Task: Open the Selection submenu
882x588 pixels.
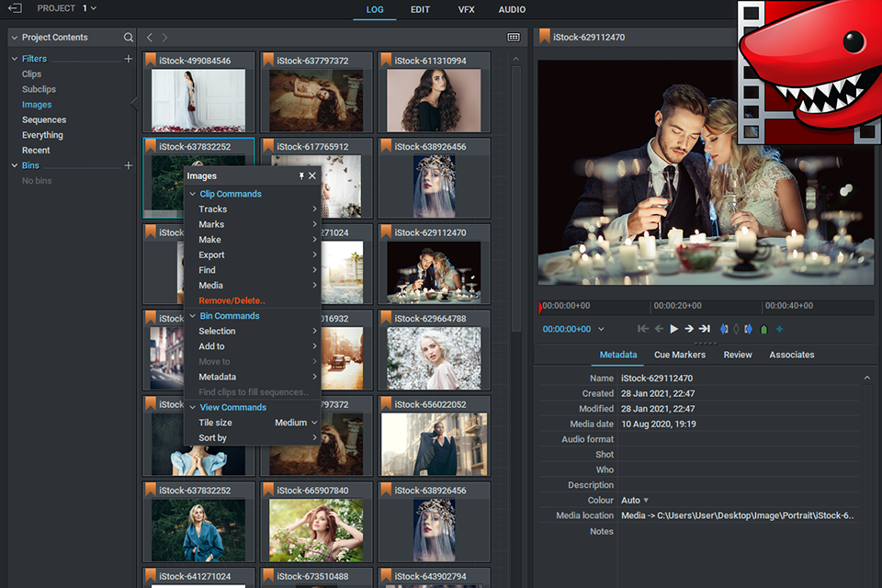Action: (253, 331)
